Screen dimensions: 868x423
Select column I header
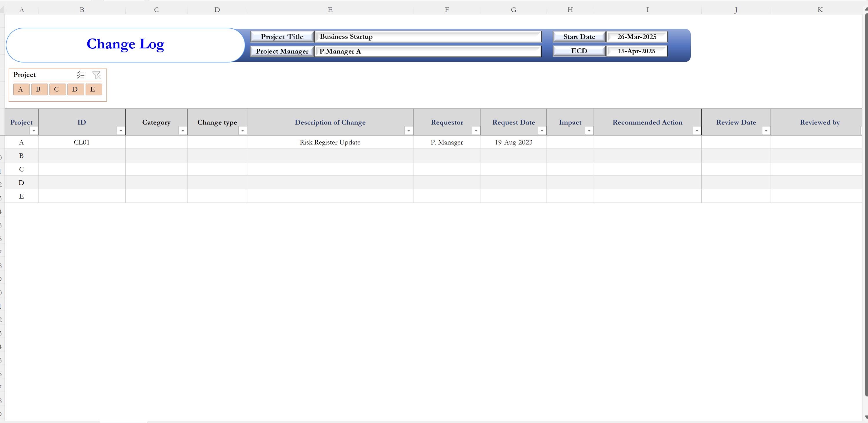648,10
